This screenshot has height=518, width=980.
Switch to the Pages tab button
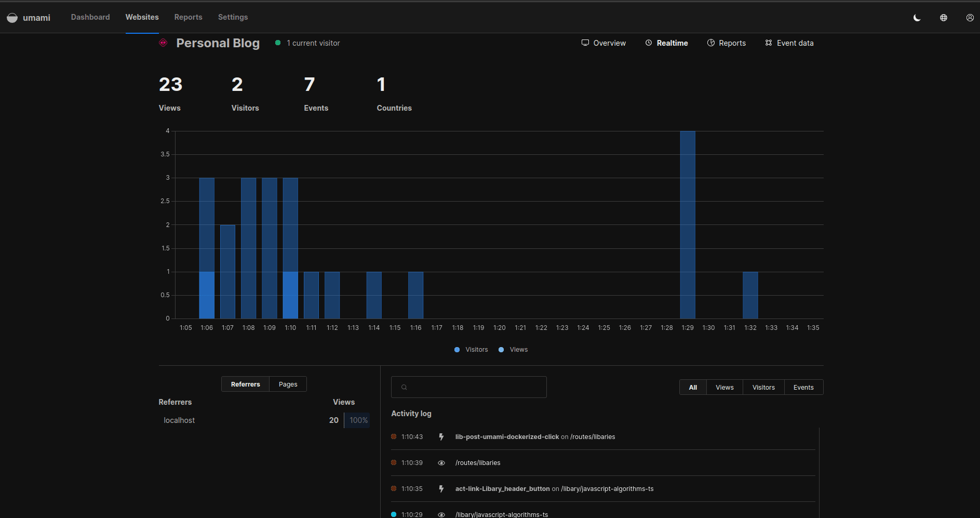(x=288, y=384)
